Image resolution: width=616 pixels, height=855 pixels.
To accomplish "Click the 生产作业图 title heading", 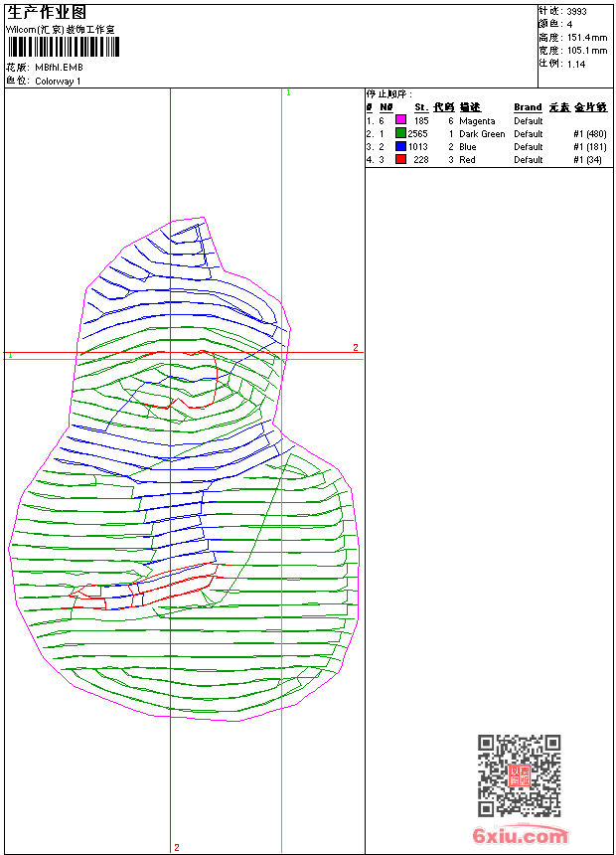I will coord(47,12).
